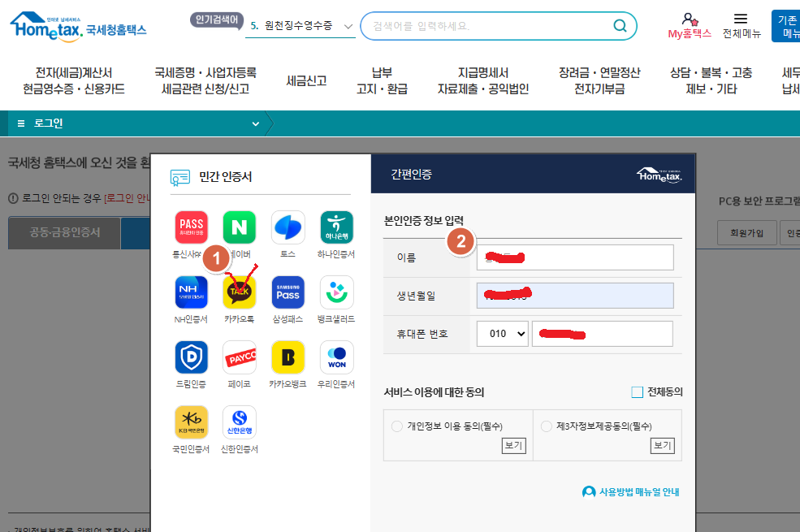Open the 010 phone prefix dropdown
This screenshot has width=800, height=532.
click(503, 334)
